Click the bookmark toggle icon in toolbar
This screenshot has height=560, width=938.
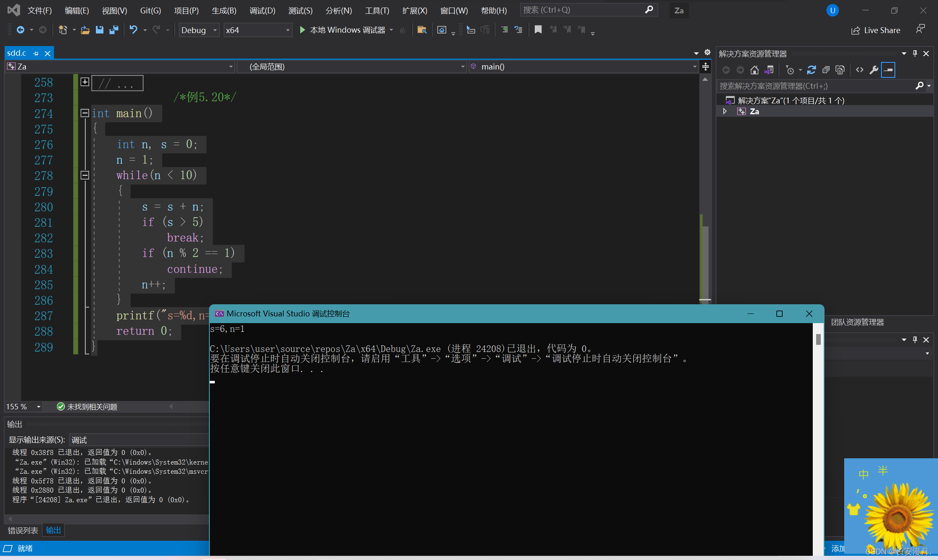(x=538, y=30)
